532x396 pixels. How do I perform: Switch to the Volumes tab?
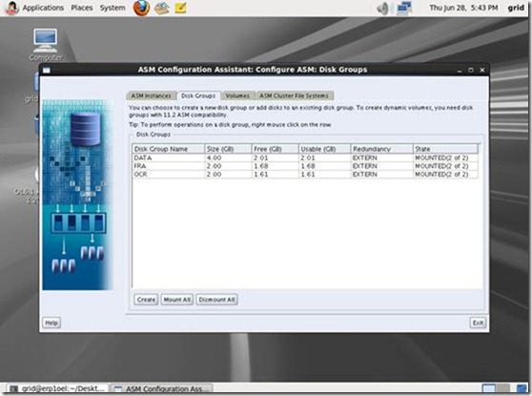(237, 95)
